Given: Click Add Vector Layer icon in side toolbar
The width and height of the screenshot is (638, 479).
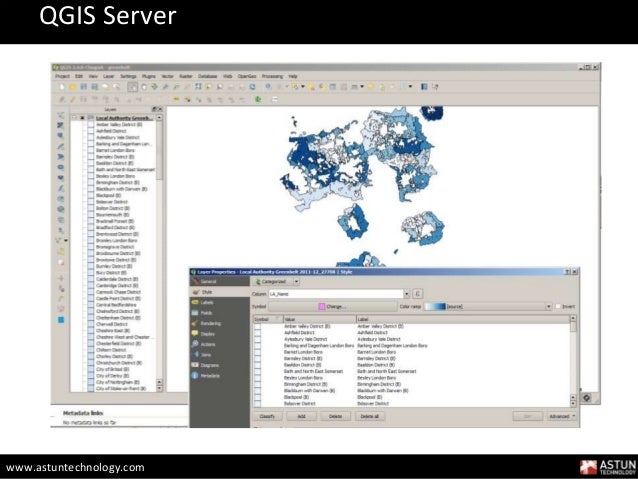Looking at the screenshot, I should point(61,115).
